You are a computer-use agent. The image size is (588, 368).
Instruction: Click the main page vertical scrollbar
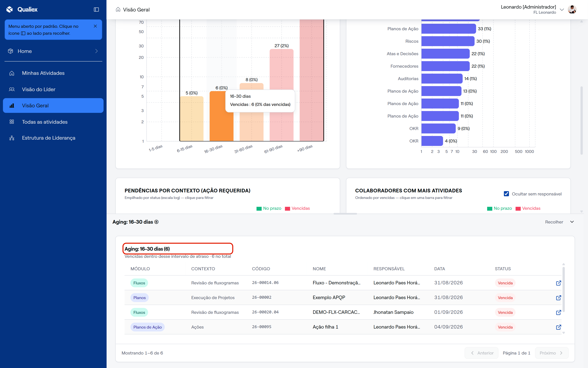(581, 120)
